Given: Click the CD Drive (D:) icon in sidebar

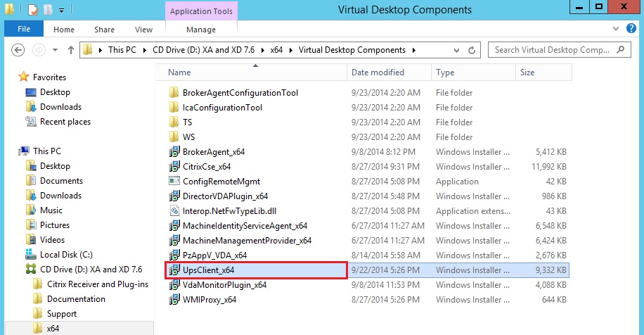Looking at the screenshot, I should click(x=31, y=270).
